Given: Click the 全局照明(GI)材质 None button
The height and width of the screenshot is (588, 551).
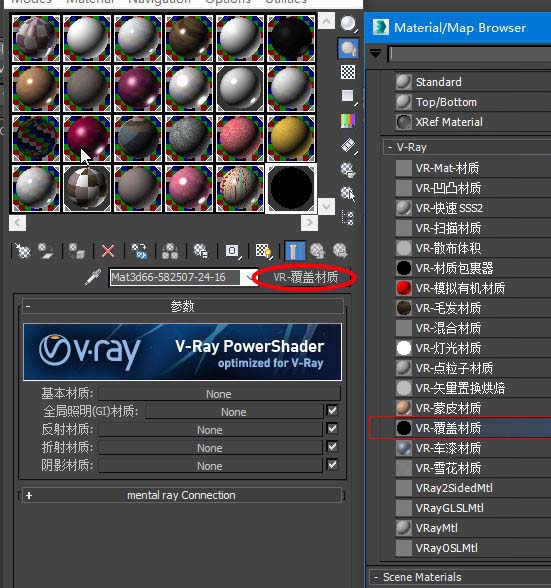Looking at the screenshot, I should tap(234, 412).
